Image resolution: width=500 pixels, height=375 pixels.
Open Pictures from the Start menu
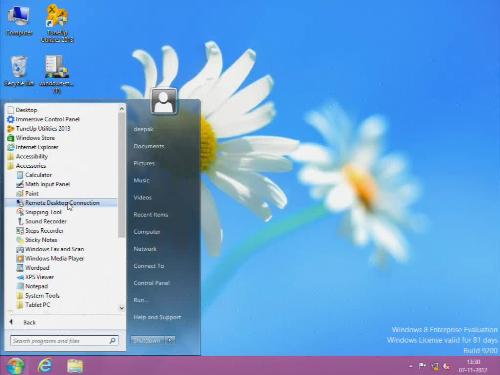point(144,163)
